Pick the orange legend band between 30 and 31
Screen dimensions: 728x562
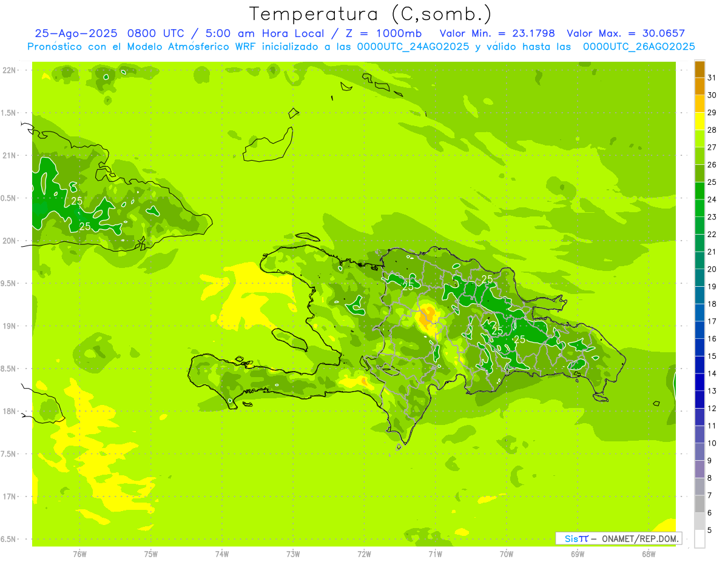point(699,86)
